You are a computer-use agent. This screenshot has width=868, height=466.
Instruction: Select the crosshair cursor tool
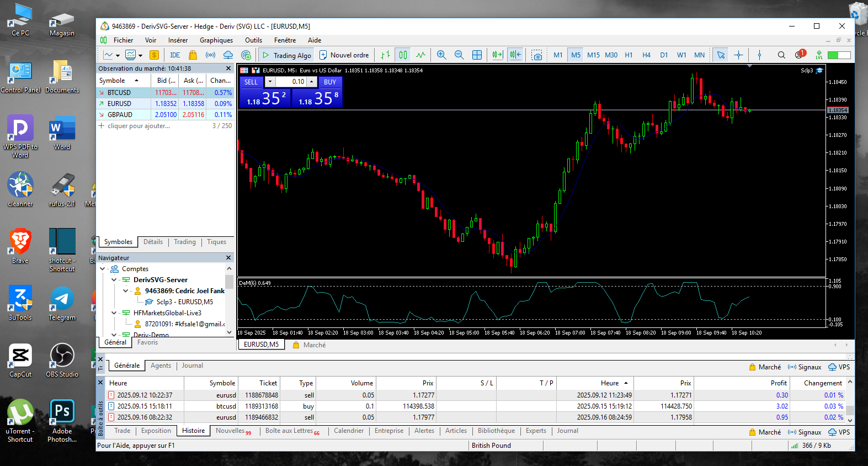(738, 55)
